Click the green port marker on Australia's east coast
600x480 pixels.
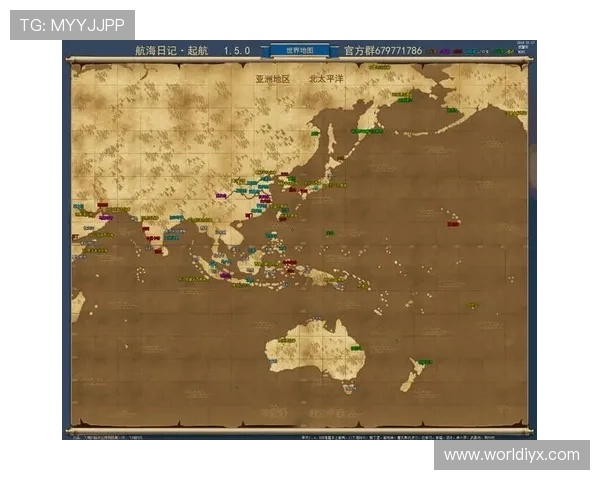coord(357,348)
